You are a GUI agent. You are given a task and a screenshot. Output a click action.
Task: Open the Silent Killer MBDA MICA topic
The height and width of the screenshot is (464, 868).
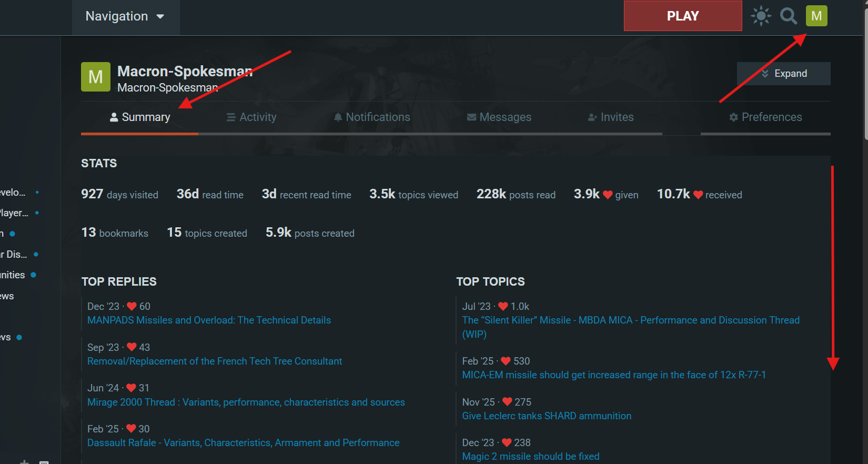[630, 320]
